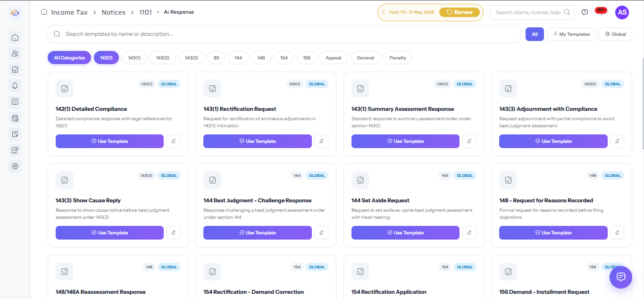Click the app logo at top left

click(x=15, y=13)
